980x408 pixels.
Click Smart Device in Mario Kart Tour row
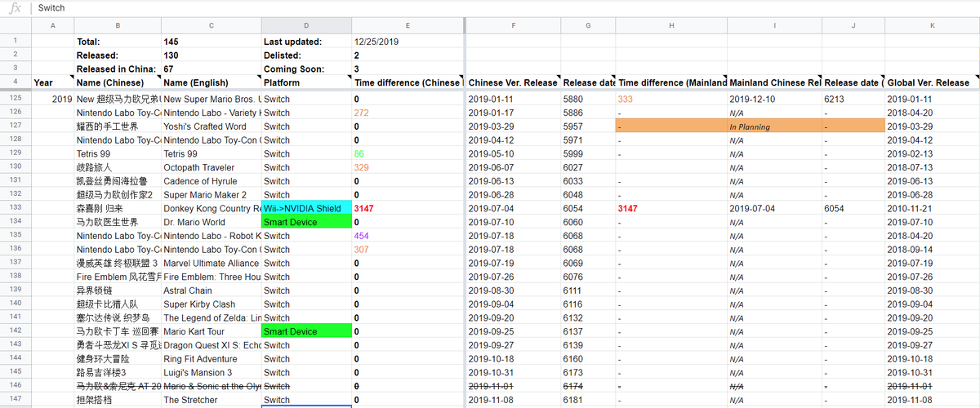point(306,331)
